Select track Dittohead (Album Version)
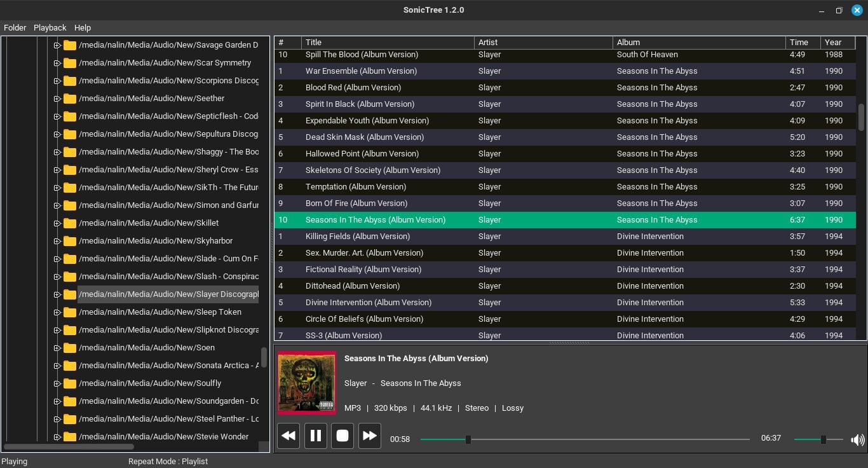 566,286
